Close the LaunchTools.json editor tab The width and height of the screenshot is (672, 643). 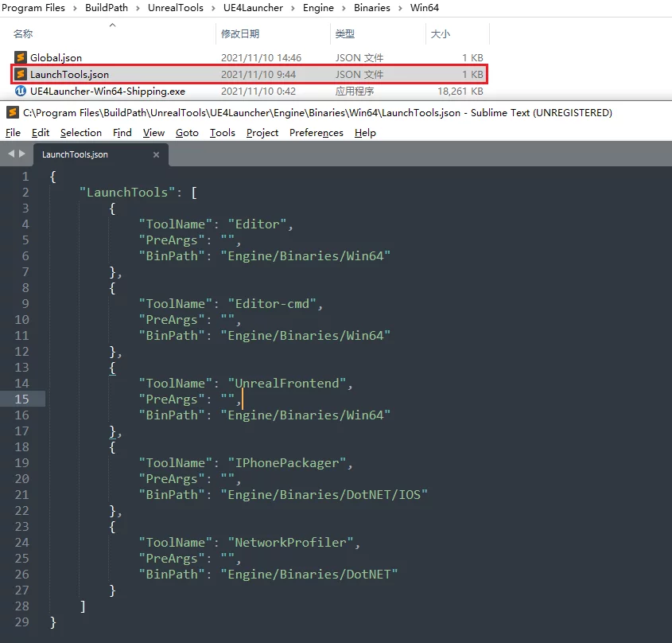(157, 154)
